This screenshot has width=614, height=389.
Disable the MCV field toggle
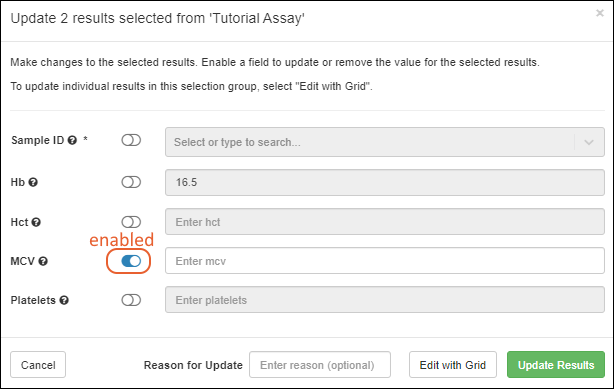click(x=131, y=261)
